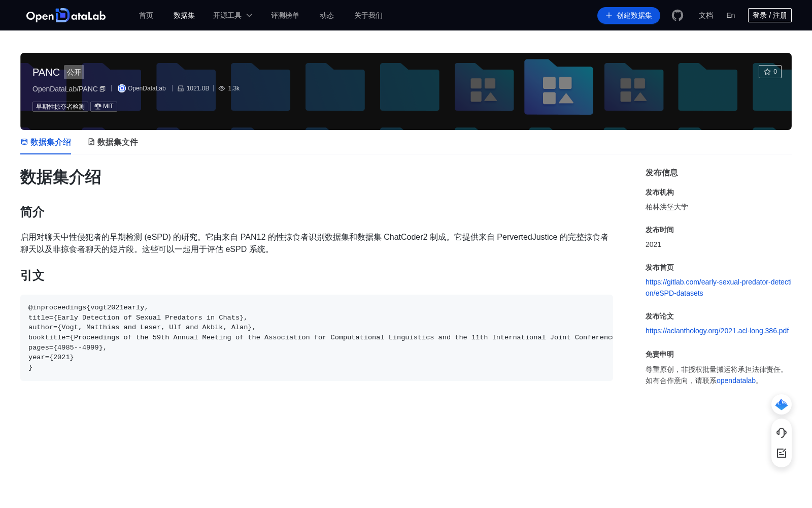Open the 动态 navigation item
Screen dimensions: 812x508
(327, 15)
